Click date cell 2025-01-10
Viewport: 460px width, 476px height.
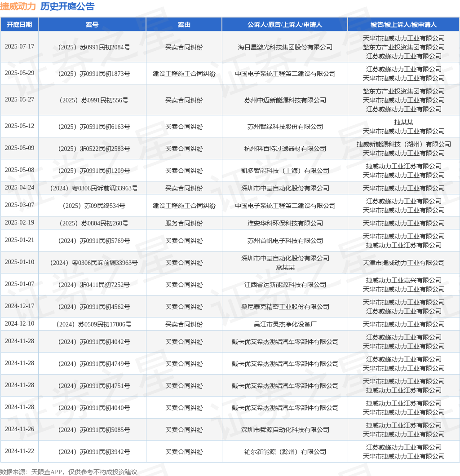pyautogui.click(x=19, y=262)
